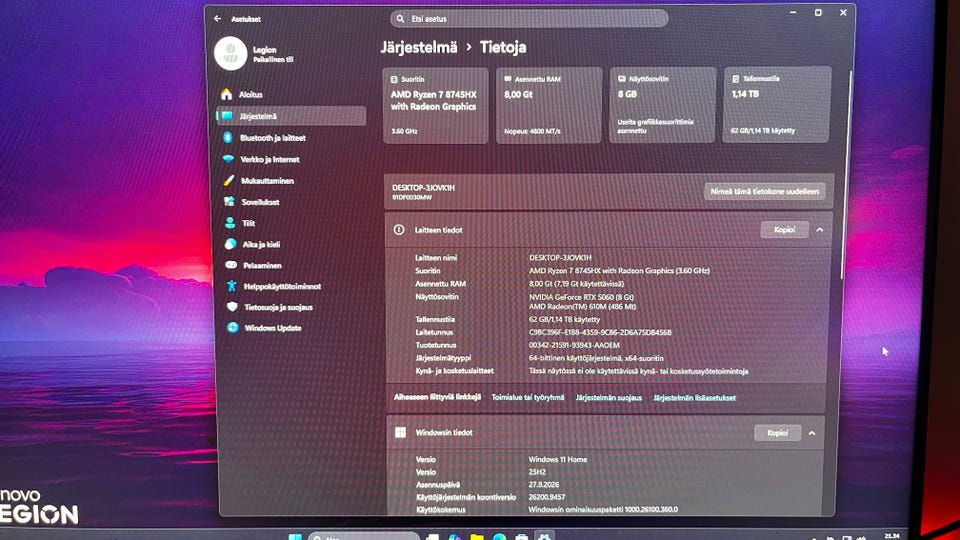Select AMD Radeon(TM) 610M text
The height and width of the screenshot is (540, 960).
pyautogui.click(x=582, y=306)
